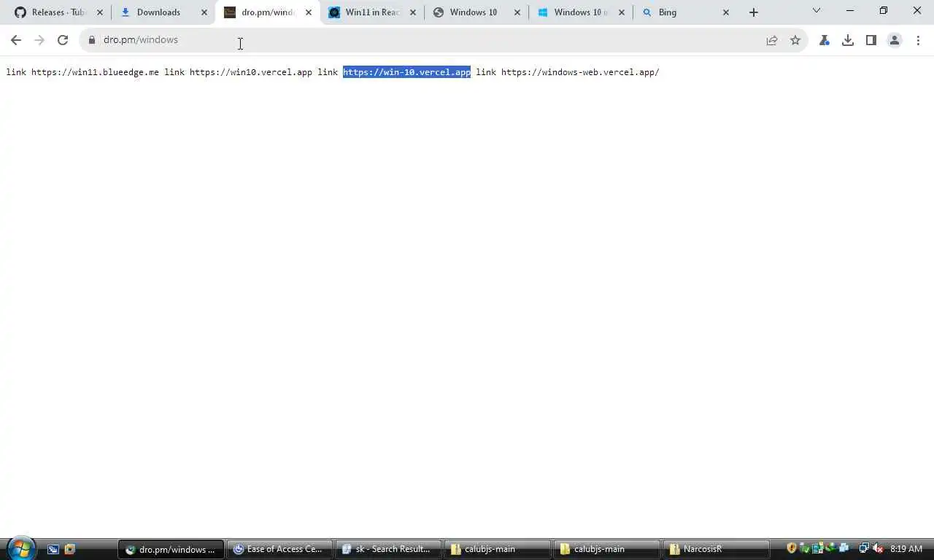Open the browser downloads tray icon

point(848,40)
